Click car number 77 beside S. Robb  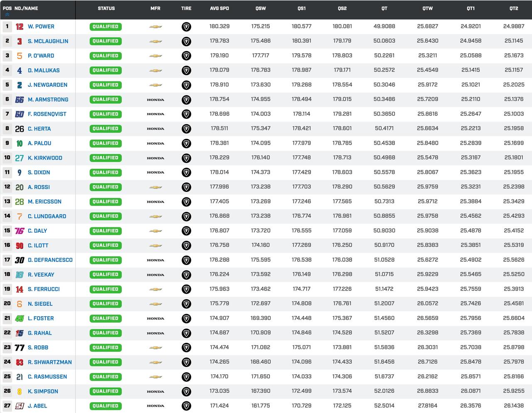click(20, 348)
